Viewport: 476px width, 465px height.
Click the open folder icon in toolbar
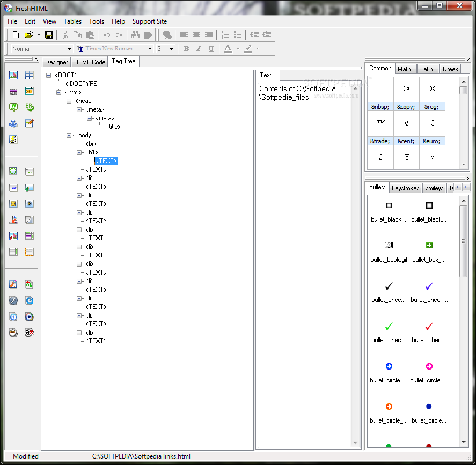[x=28, y=35]
